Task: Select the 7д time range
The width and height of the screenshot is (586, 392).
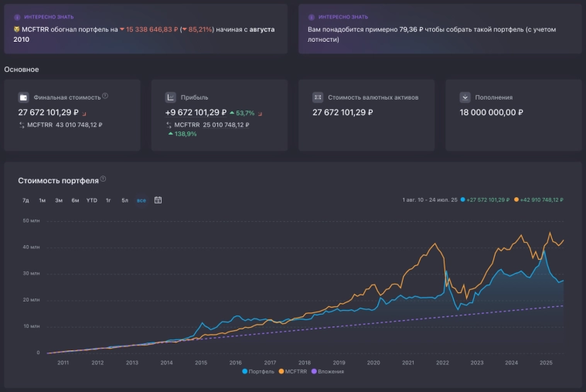Action: pos(26,200)
